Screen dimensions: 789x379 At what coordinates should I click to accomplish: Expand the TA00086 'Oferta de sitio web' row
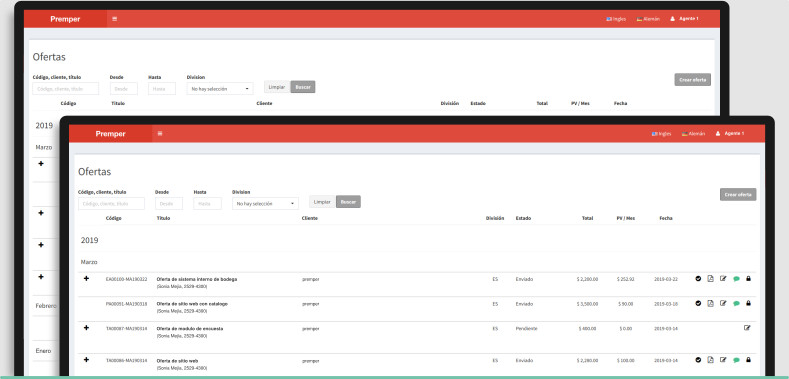pos(86,360)
